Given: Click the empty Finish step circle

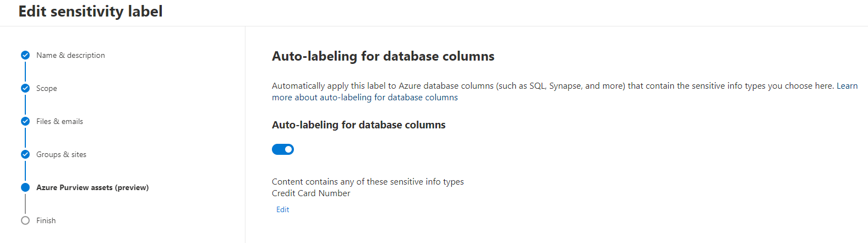Looking at the screenshot, I should pos(25,220).
